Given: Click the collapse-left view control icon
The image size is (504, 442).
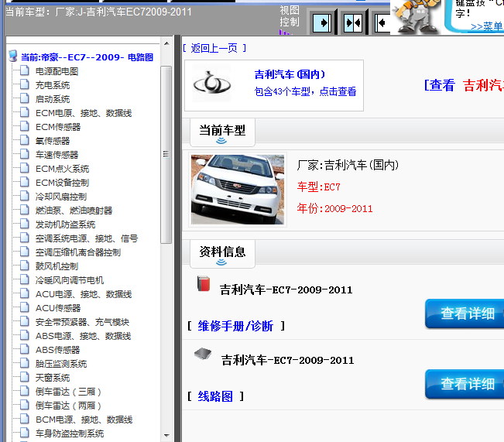Looking at the screenshot, I should coord(382,23).
